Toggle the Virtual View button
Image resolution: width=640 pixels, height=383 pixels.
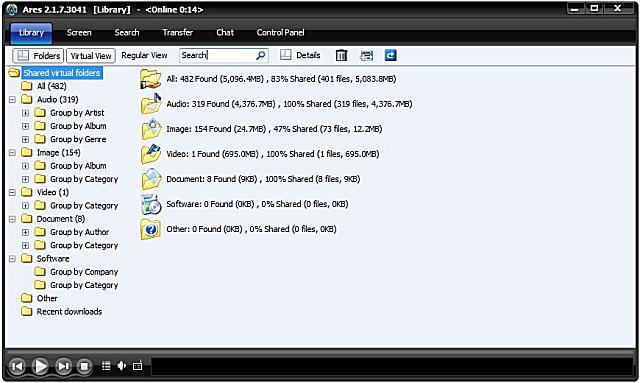click(x=91, y=56)
